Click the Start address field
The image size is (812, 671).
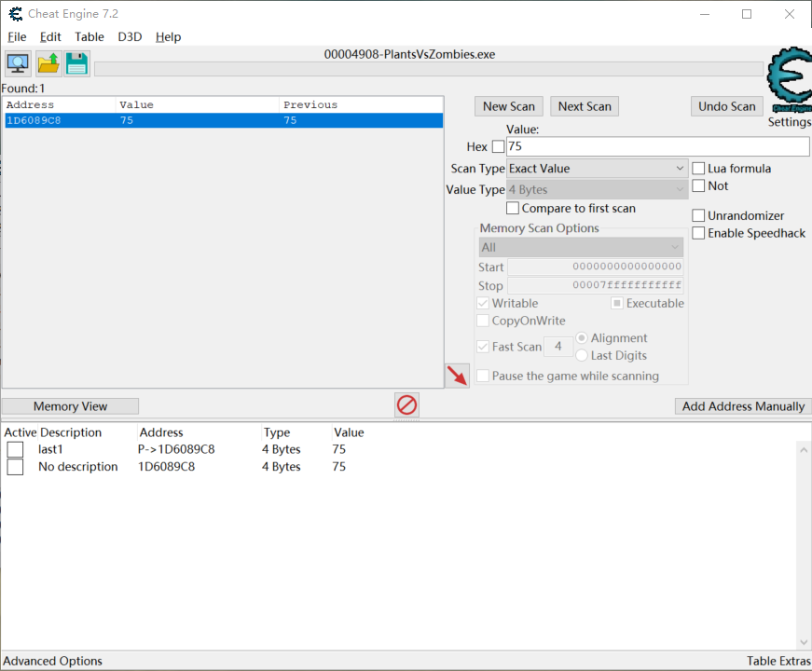595,267
